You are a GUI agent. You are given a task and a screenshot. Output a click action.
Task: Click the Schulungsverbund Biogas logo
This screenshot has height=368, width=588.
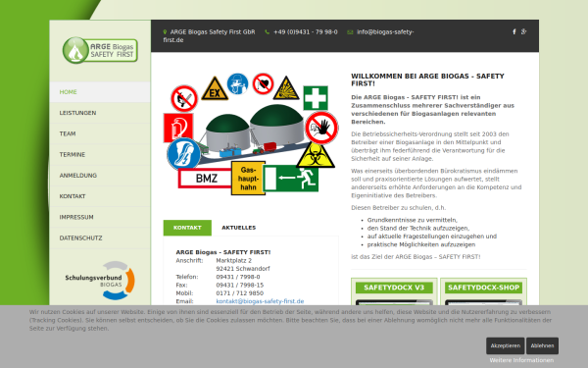pyautogui.click(x=100, y=281)
